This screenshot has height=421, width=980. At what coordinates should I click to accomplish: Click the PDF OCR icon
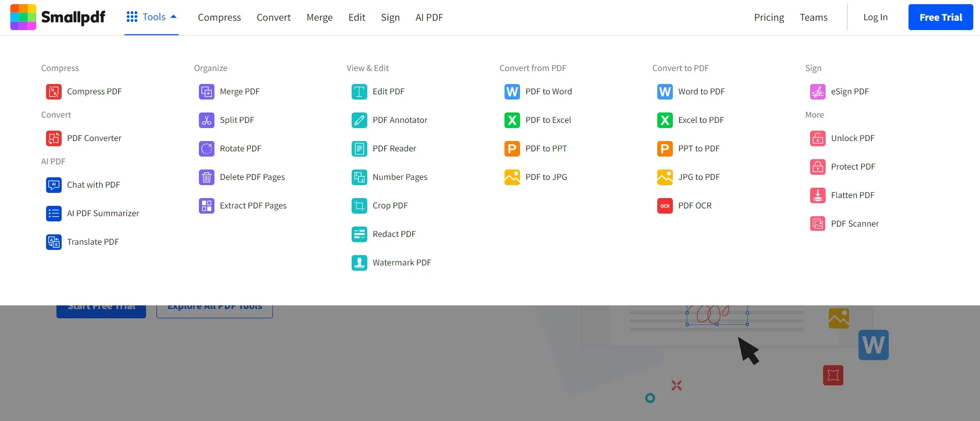tap(665, 206)
